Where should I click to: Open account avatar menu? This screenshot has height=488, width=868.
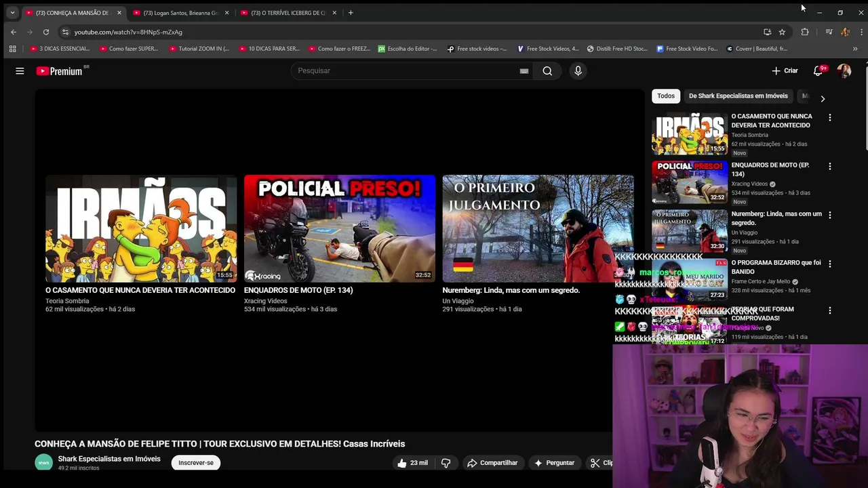[844, 70]
